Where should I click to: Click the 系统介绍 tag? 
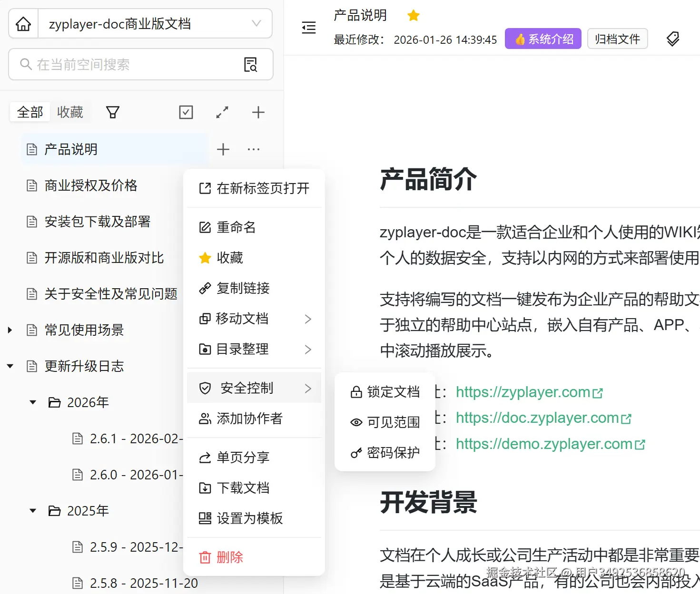point(543,39)
